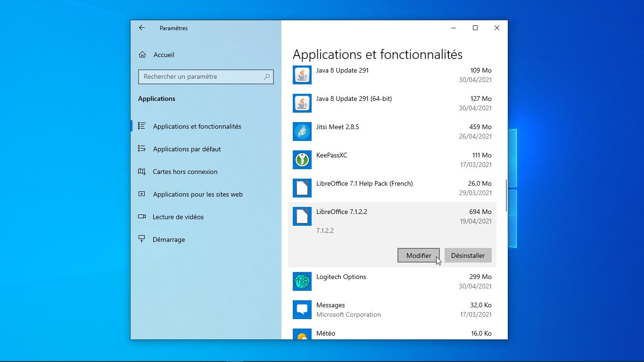Select LibreOffice 7.1 Help Pack (French)
Image resolution: width=644 pixels, height=362 pixels.
[364, 183]
